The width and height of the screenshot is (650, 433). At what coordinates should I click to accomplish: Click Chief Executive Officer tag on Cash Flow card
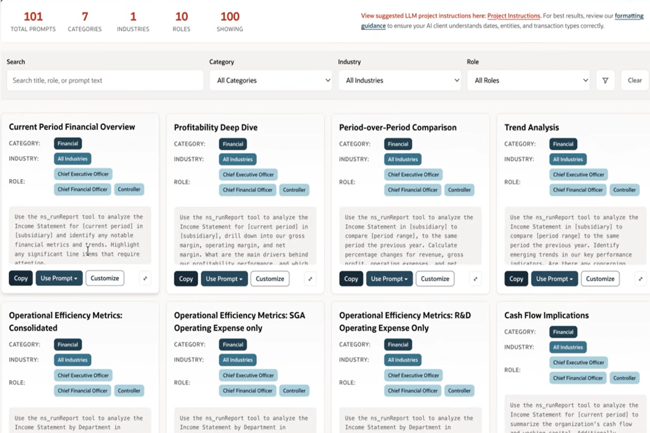click(x=579, y=363)
